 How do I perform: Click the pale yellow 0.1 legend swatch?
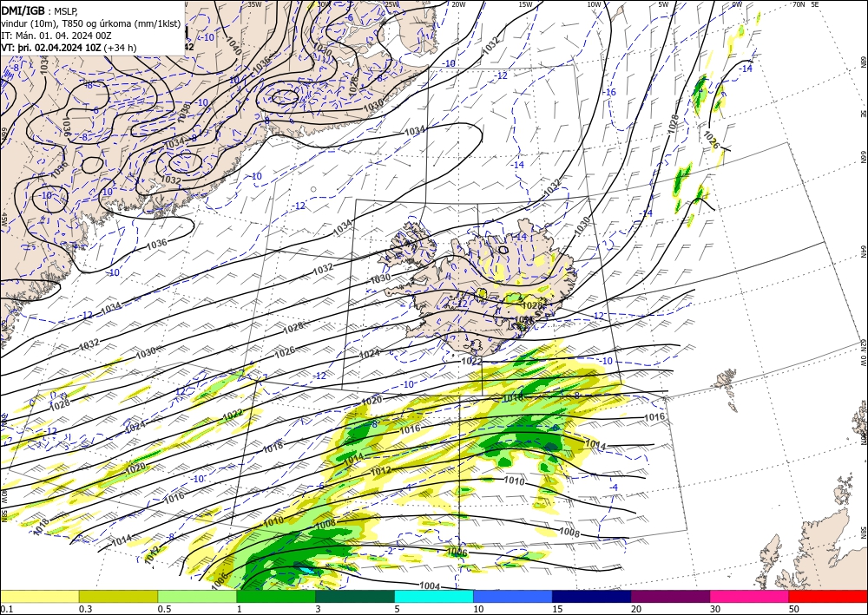point(39,596)
